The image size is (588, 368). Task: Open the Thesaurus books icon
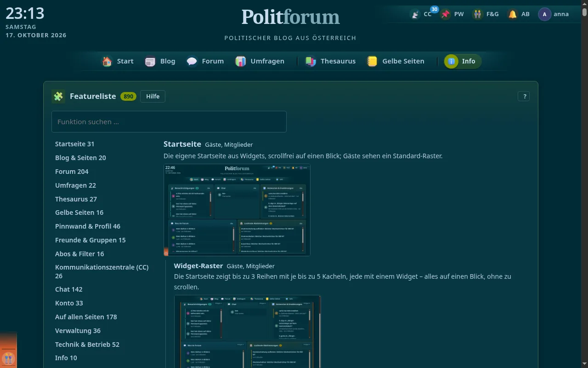coord(311,61)
